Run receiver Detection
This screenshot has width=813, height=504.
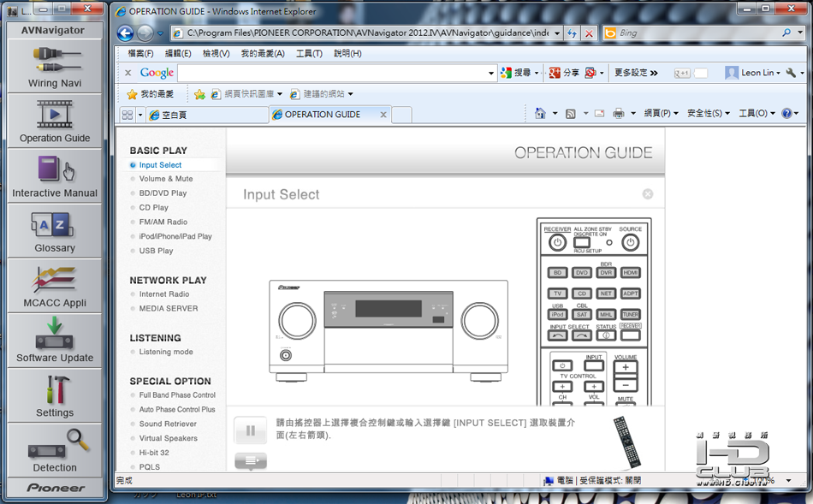[55, 451]
